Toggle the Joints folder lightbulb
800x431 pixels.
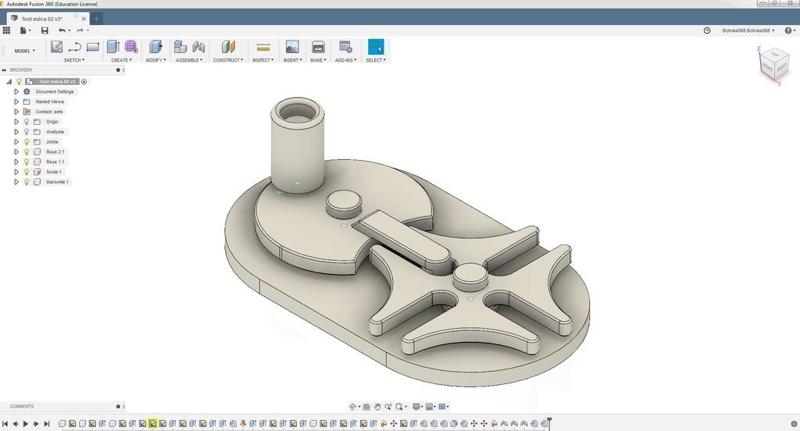[27, 142]
